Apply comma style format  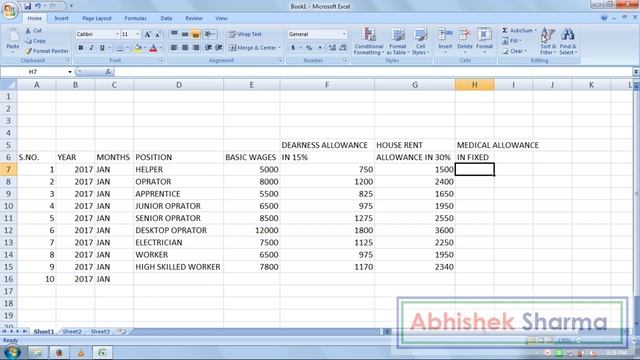[320, 48]
